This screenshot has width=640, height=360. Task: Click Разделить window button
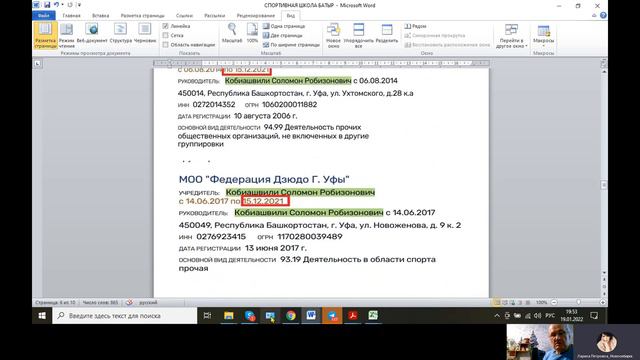tap(387, 33)
